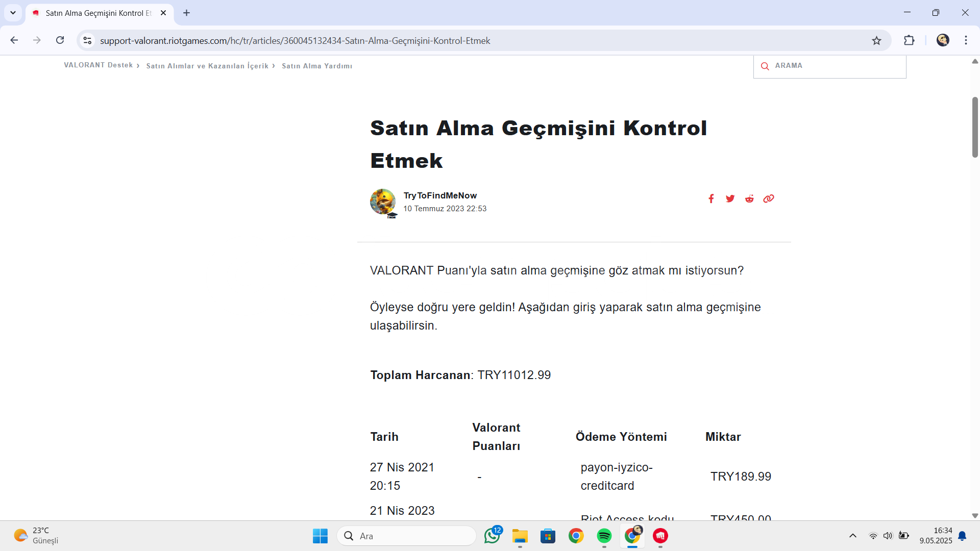
Task: Open File Explorer from taskbar
Action: (520, 536)
